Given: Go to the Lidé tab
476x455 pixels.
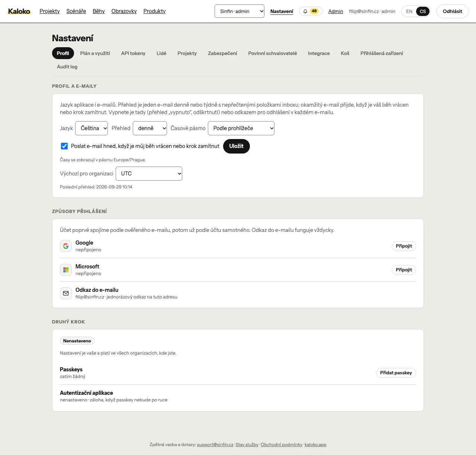Looking at the screenshot, I should tap(161, 53).
